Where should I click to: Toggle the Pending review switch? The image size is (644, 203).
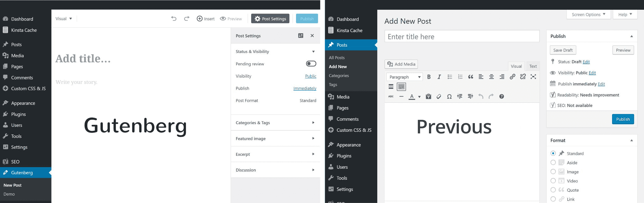point(311,64)
